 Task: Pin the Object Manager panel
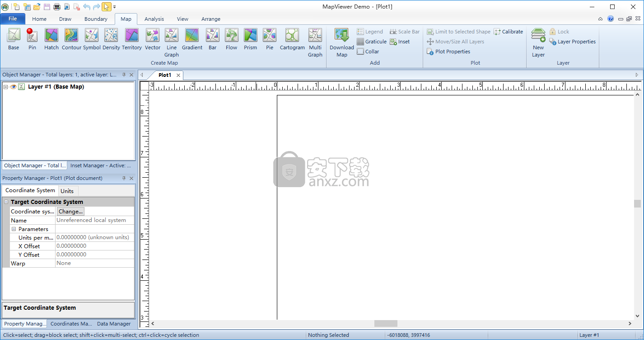pyautogui.click(x=124, y=75)
